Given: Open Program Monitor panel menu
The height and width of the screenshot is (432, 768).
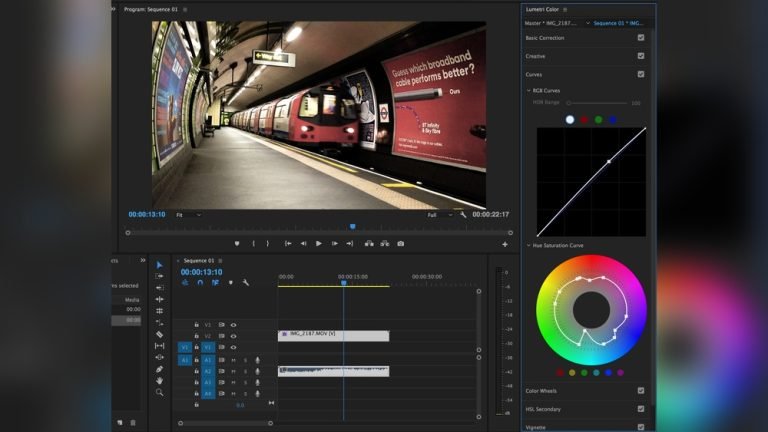Looking at the screenshot, I should click(x=185, y=9).
